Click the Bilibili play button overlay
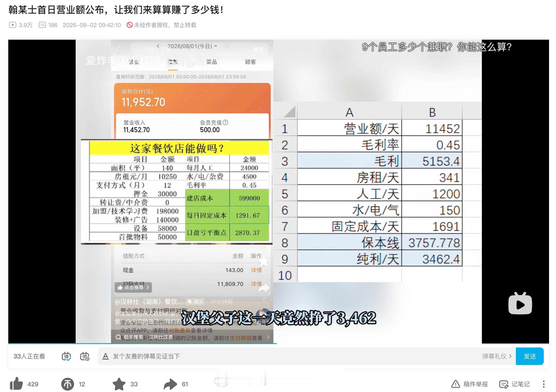Image resolution: width=556 pixels, height=392 pixels. coord(520,303)
